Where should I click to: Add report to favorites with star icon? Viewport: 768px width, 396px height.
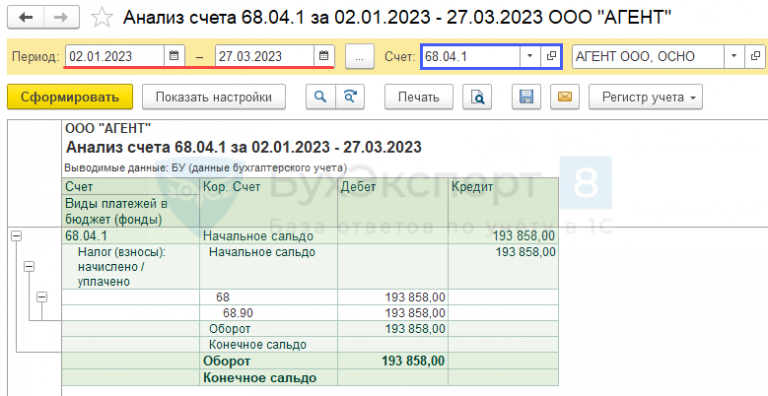tap(102, 18)
